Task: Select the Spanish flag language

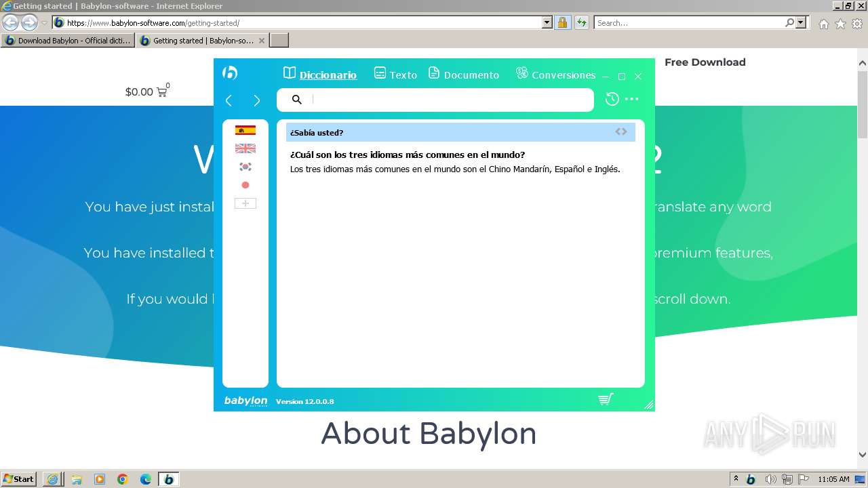Action: (x=245, y=130)
